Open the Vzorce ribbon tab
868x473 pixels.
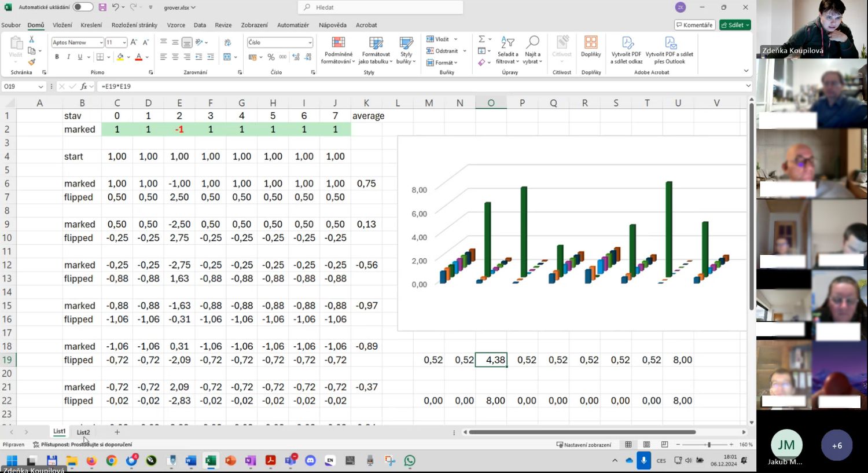[x=176, y=25]
